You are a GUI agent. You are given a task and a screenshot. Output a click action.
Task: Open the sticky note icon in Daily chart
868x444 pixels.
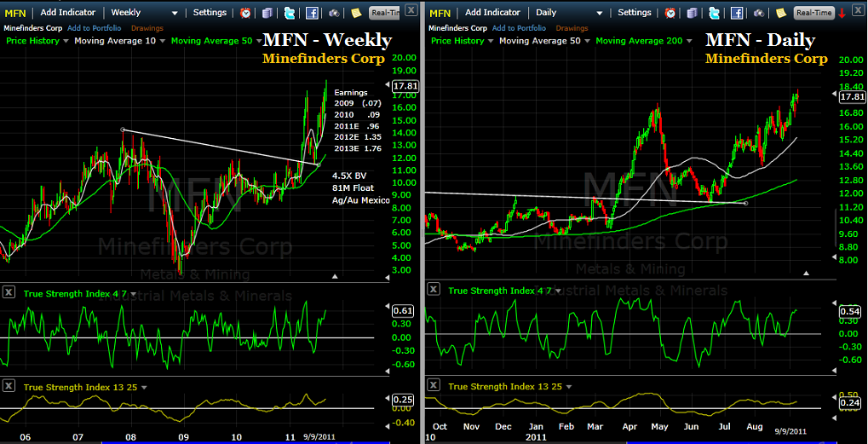point(780,13)
